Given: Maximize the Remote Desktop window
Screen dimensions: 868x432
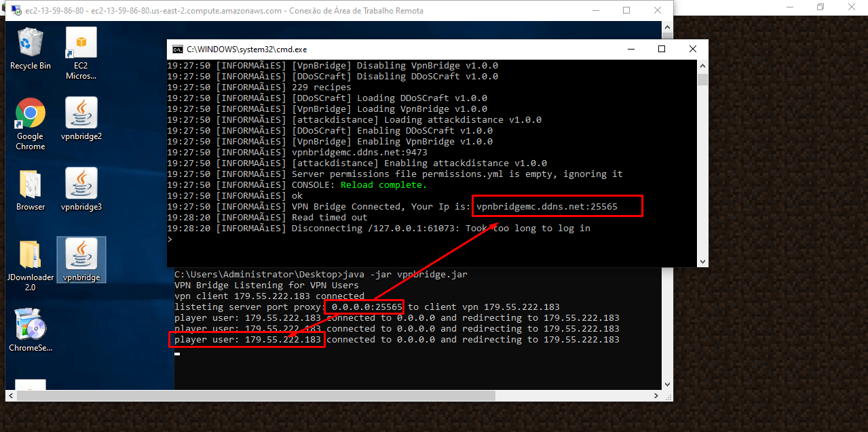Looking at the screenshot, I should point(626,10).
